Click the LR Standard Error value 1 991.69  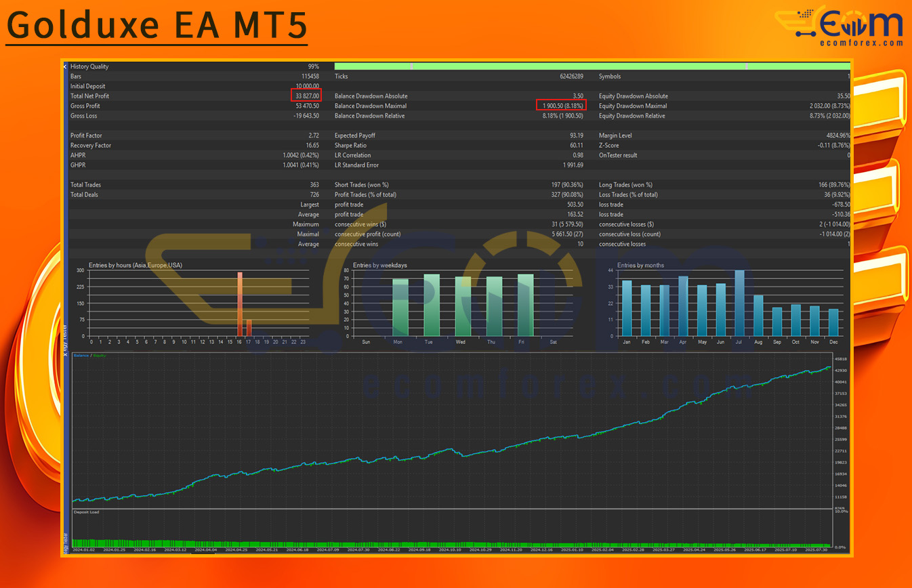573,165
